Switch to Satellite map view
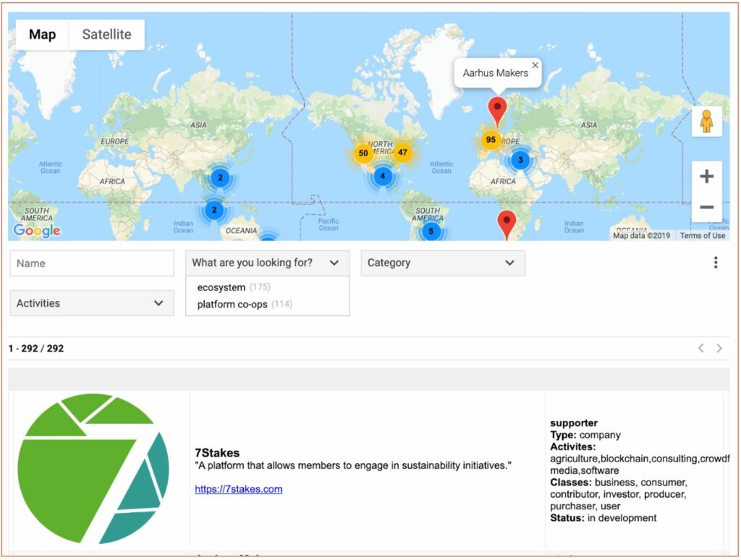This screenshot has height=560, width=741. (x=106, y=35)
